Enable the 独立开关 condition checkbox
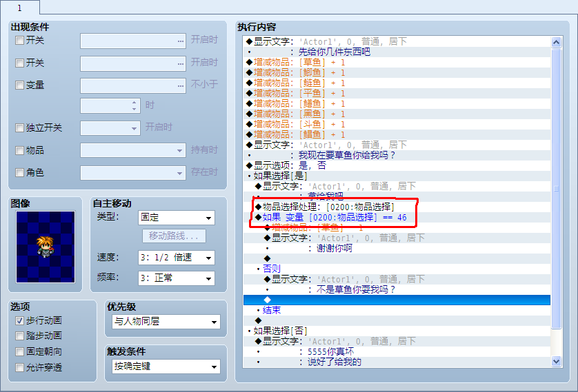The height and width of the screenshot is (392, 578). [19, 127]
